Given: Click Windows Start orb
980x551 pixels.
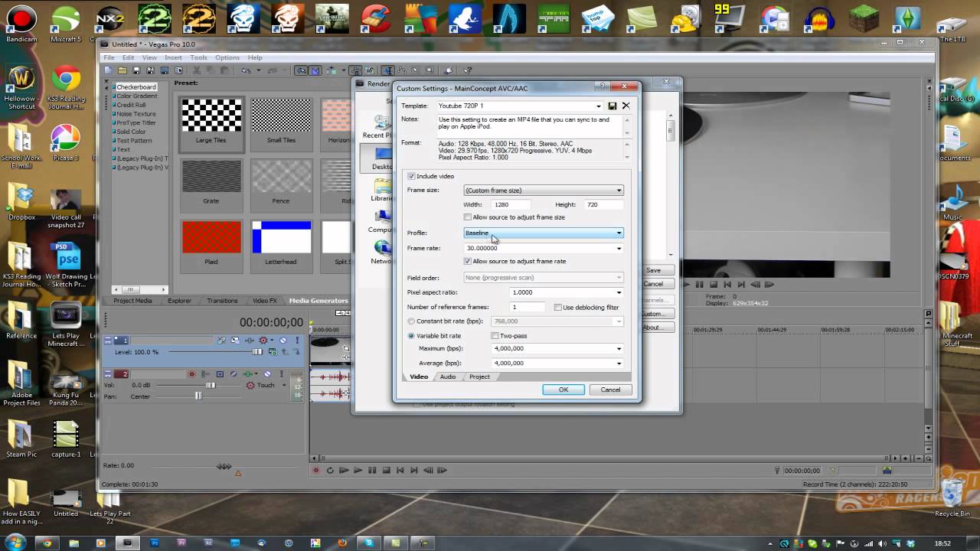Looking at the screenshot, I should 15,542.
